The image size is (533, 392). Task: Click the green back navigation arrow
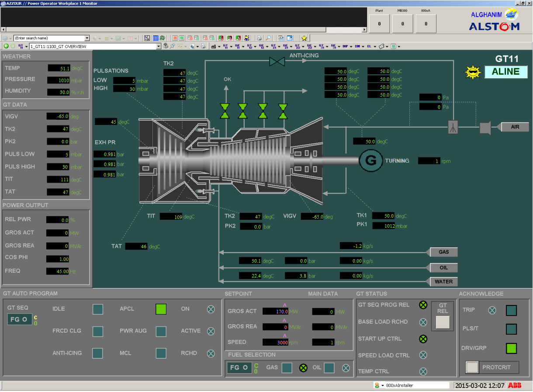pyautogui.click(x=6, y=46)
